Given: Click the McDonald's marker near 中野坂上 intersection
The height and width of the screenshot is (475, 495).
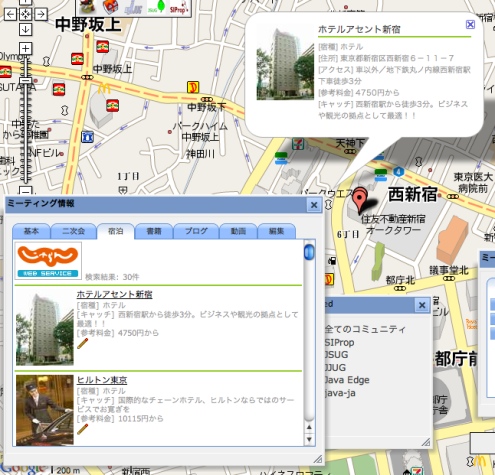Looking at the screenshot, I should tap(104, 88).
